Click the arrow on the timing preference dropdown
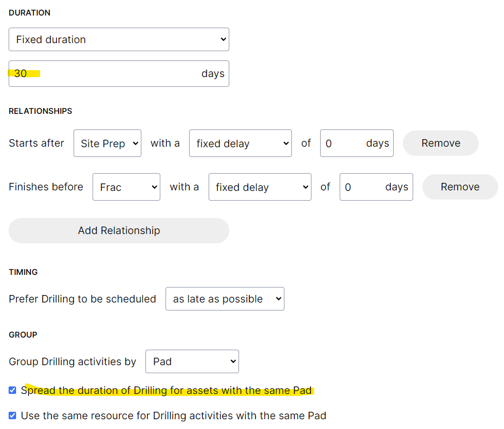The height and width of the screenshot is (429, 504). pos(278,298)
